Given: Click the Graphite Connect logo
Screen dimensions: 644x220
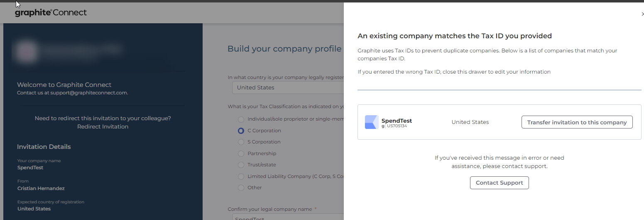Looking at the screenshot, I should [51, 12].
